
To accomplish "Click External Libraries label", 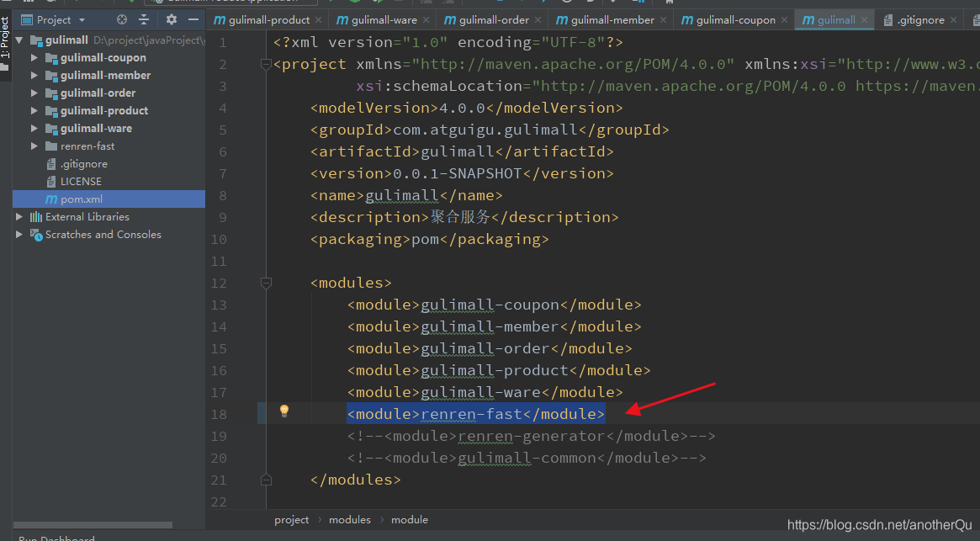I will click(87, 216).
